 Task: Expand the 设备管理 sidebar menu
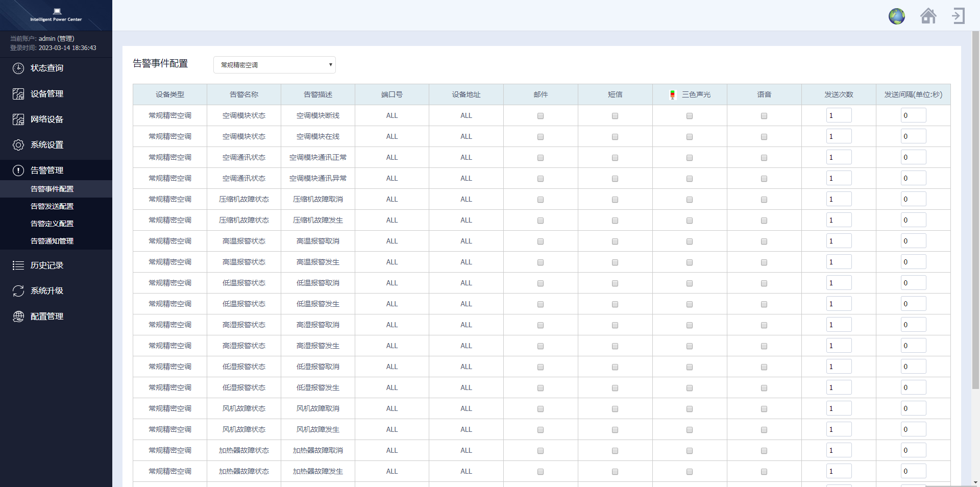click(x=47, y=94)
